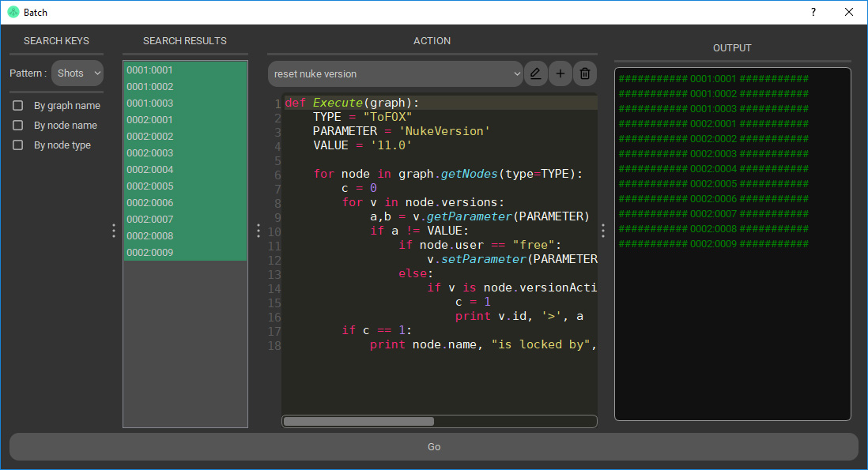Click the Batch app icon in title bar
This screenshot has height=470, width=868.
tap(13, 12)
